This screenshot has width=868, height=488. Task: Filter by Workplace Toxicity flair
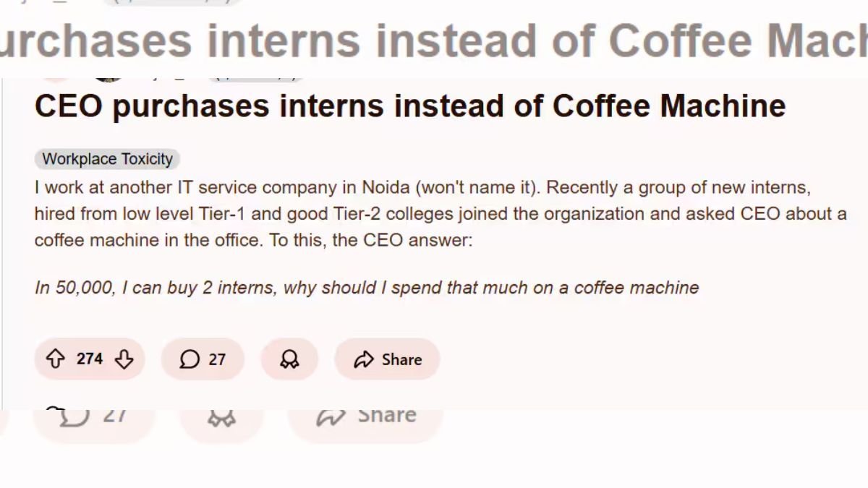(107, 159)
